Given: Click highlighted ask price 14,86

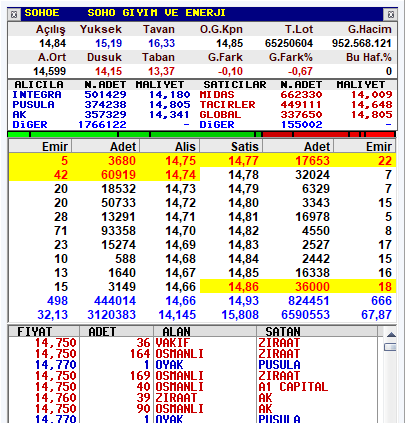Looking at the screenshot, I should click(244, 287).
